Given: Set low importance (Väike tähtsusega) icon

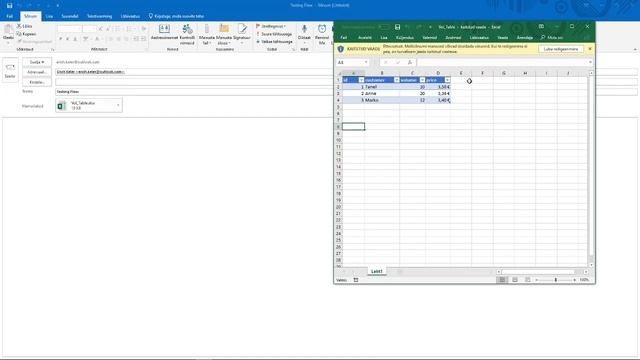Looking at the screenshot, I should 258,42.
